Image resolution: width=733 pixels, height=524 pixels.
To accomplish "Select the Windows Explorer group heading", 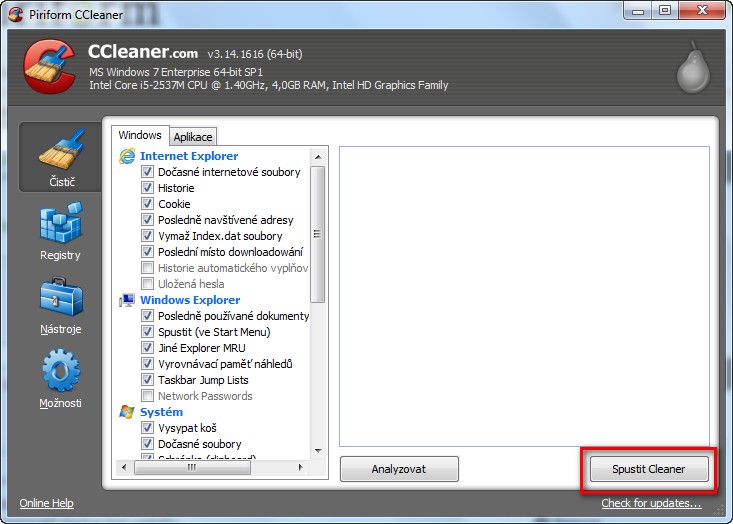I will pos(190,300).
